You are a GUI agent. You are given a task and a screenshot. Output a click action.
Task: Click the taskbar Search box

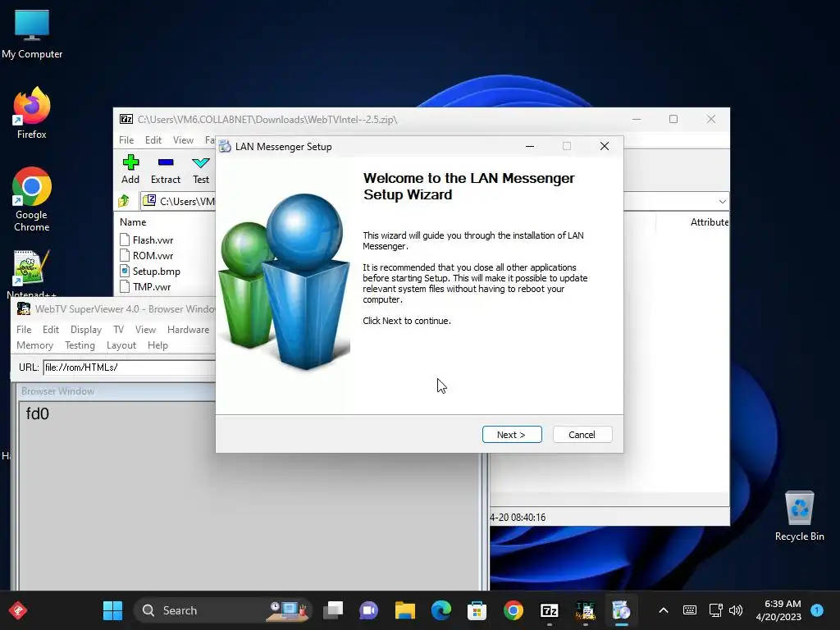click(222, 610)
